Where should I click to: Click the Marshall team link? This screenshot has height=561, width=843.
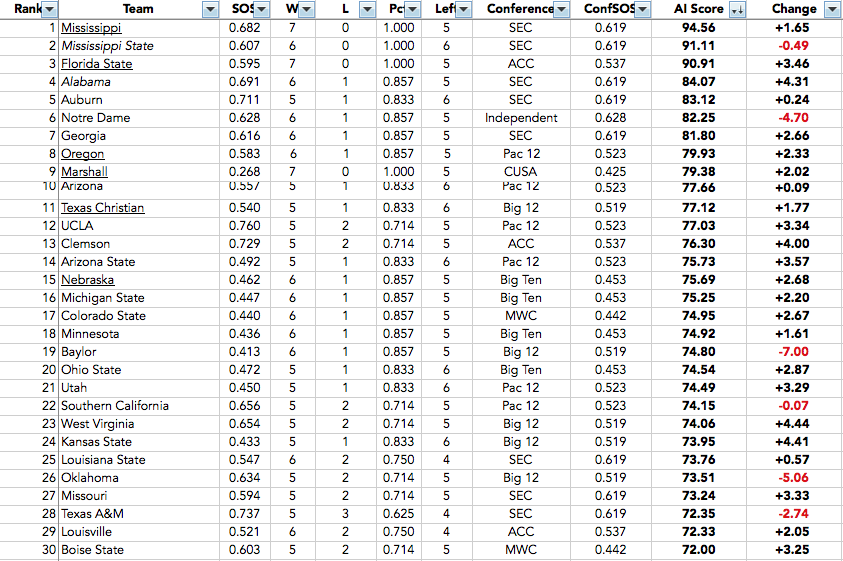click(84, 172)
